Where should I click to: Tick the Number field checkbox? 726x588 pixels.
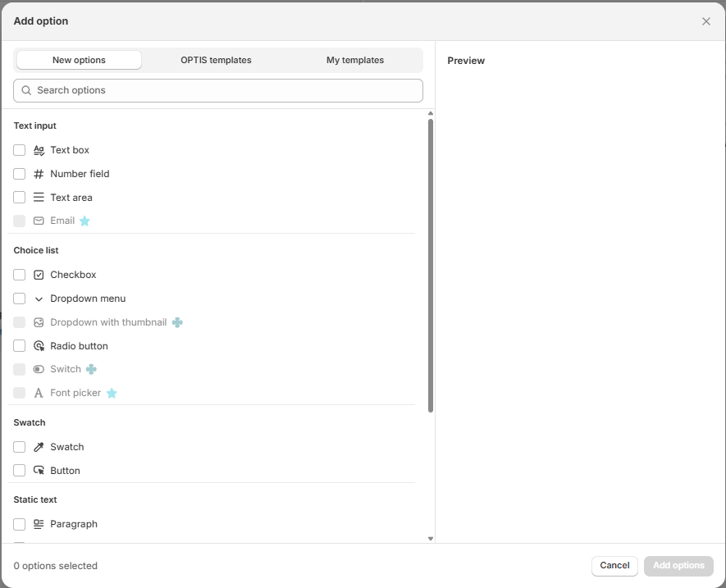(x=20, y=174)
